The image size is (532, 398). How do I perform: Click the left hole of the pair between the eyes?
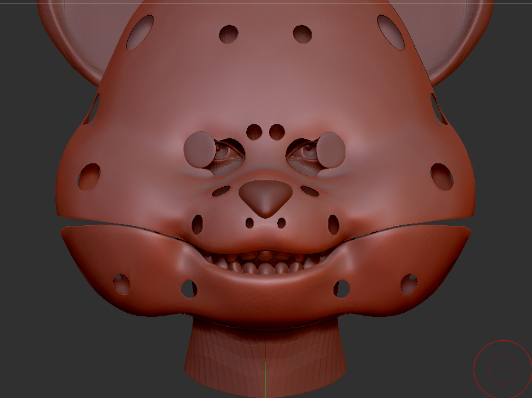tap(254, 132)
